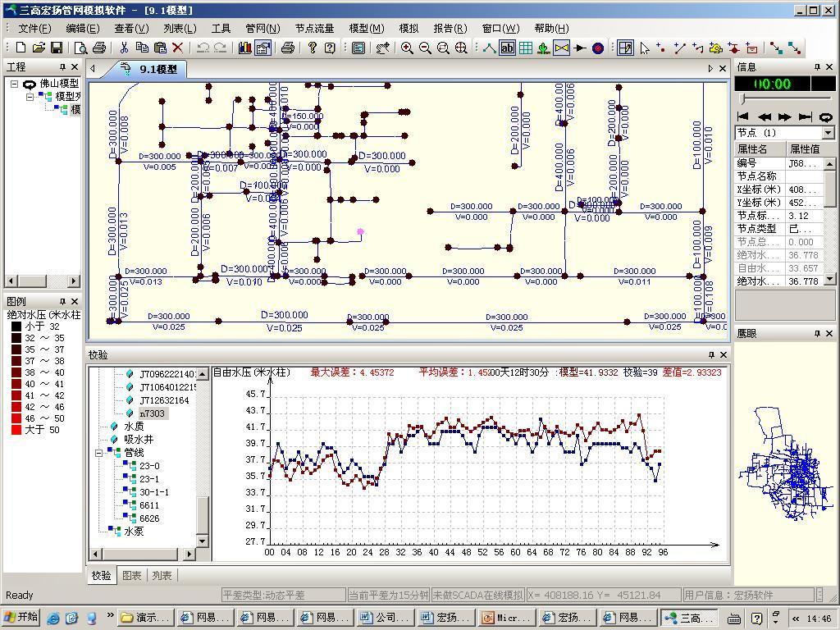Select the 23-0 pipeline tree item
The height and width of the screenshot is (630, 840).
click(149, 466)
